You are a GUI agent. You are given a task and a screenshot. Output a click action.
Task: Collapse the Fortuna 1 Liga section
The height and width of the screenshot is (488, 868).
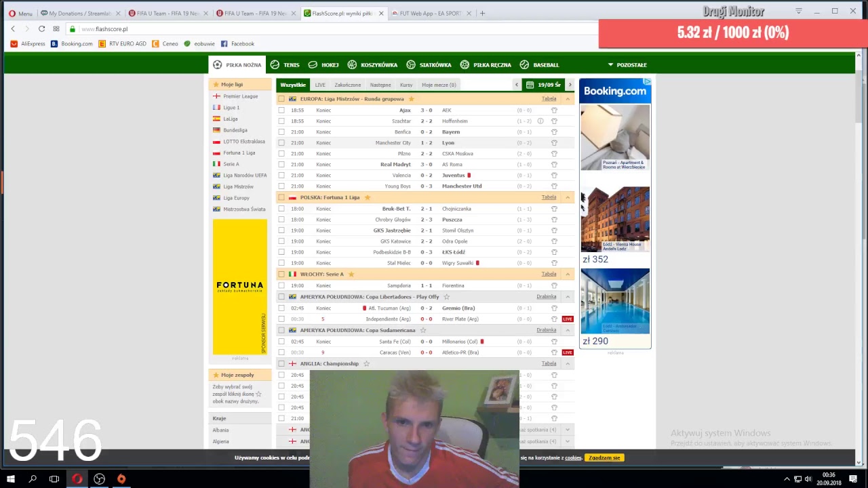click(x=568, y=197)
